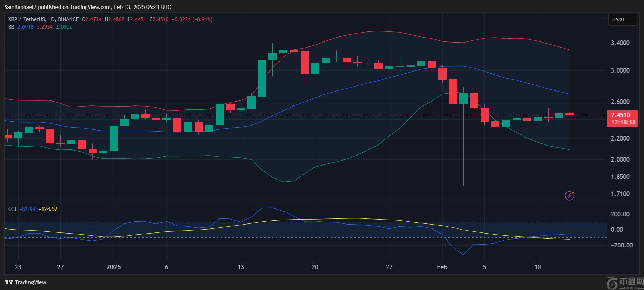Click the BB upper band value 3.2934
Image resolution: width=644 pixels, height=290 pixels.
pyautogui.click(x=45, y=27)
